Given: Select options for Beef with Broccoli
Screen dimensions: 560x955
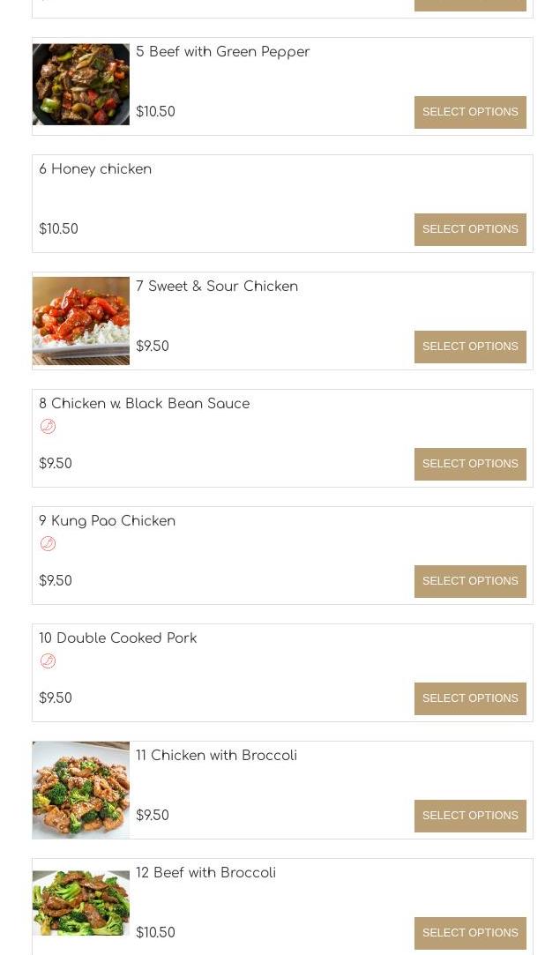Looking at the screenshot, I should click(470, 933).
